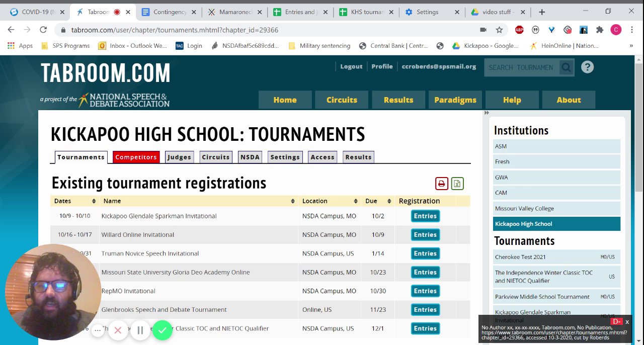
Task: Open Chrome extensions puzzle-piece menu
Action: click(x=600, y=30)
